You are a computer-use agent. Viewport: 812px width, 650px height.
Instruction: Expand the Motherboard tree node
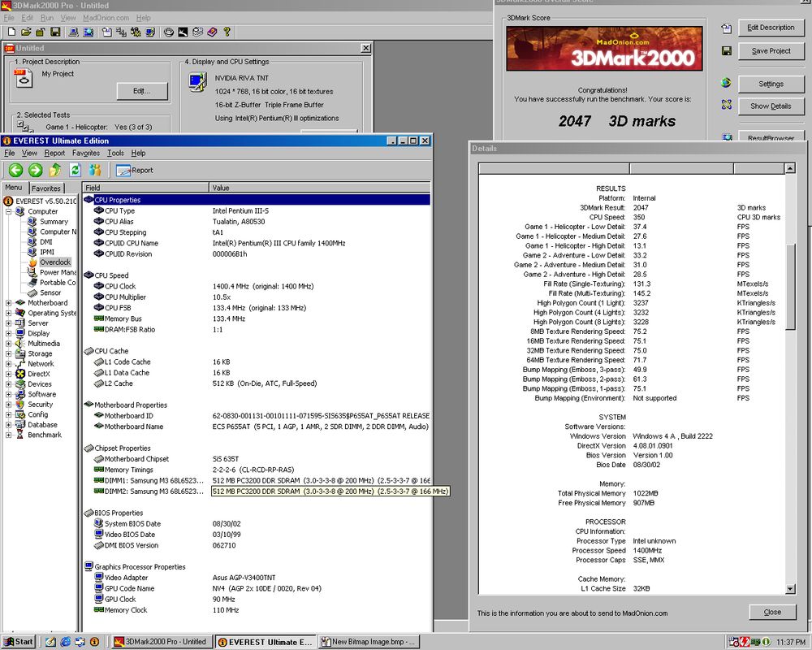(x=8, y=303)
